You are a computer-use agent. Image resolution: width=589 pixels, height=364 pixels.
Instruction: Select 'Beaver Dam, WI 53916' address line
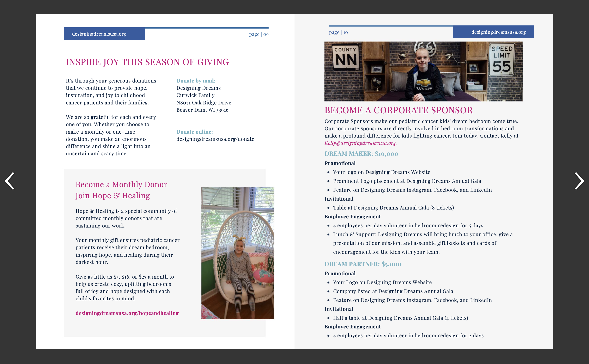tap(202, 110)
